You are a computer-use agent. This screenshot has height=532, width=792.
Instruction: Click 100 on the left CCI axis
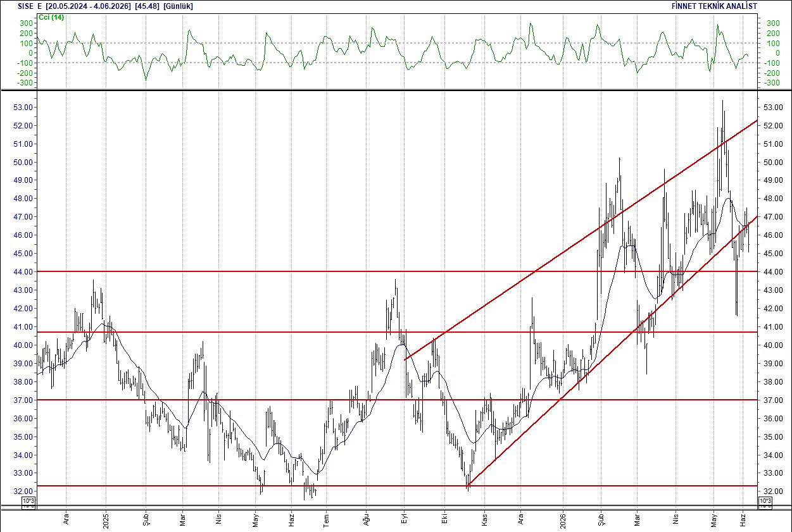(26, 44)
